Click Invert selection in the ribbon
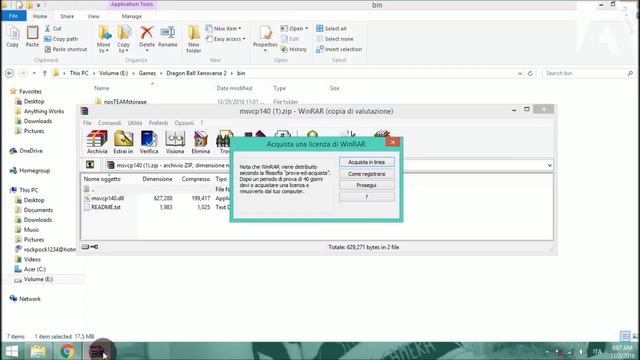The width and height of the screenshot is (640, 360). [339, 49]
